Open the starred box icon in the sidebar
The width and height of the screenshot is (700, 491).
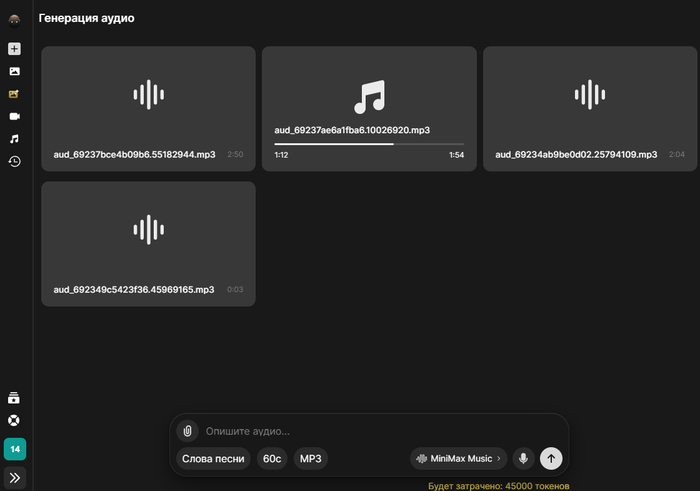[14, 398]
